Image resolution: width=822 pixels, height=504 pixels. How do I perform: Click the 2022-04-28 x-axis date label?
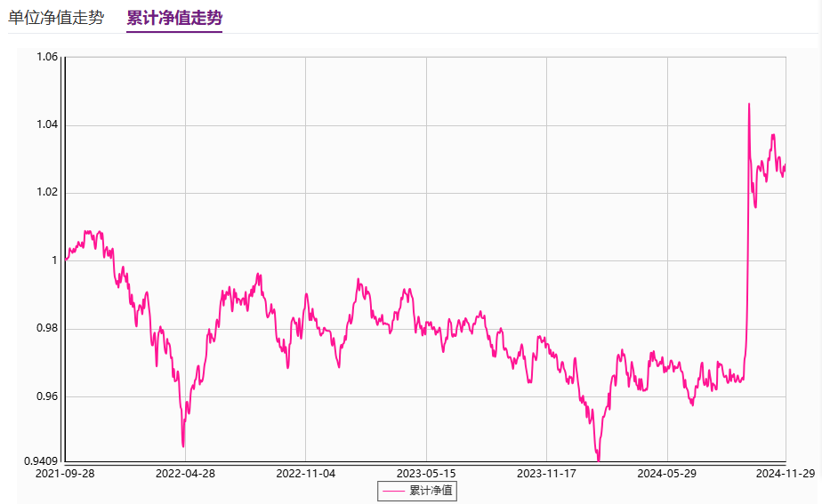click(185, 474)
